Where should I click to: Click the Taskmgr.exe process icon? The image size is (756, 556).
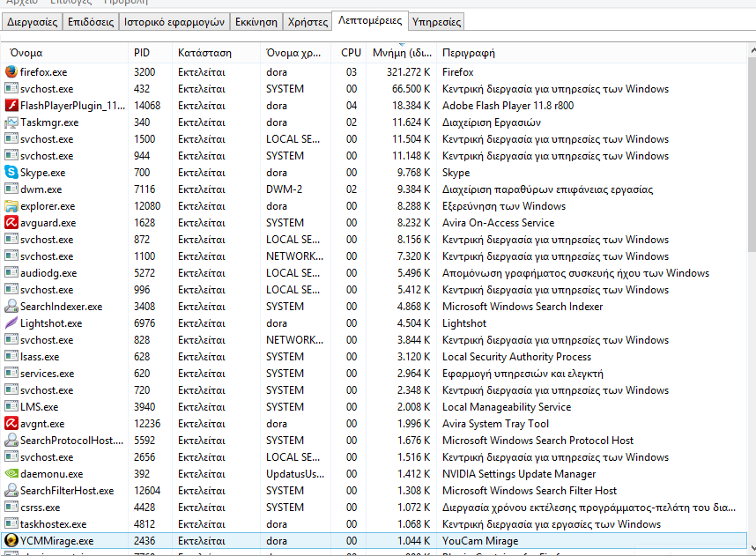[x=11, y=122]
